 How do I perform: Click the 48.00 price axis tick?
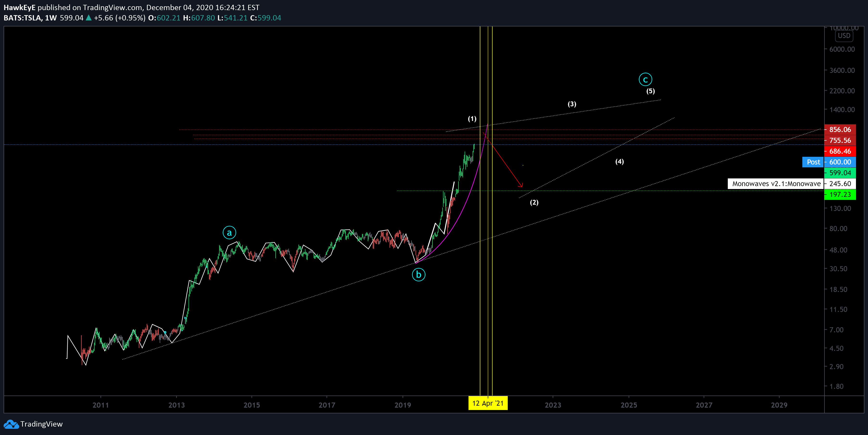point(838,250)
